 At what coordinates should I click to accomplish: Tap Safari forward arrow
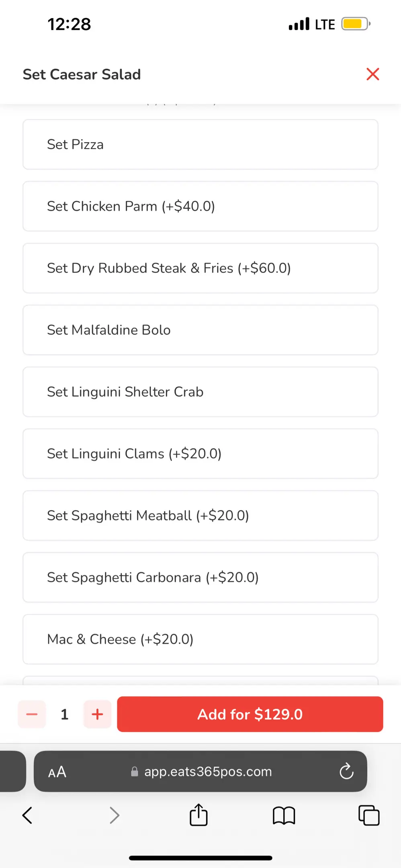pos(115,815)
